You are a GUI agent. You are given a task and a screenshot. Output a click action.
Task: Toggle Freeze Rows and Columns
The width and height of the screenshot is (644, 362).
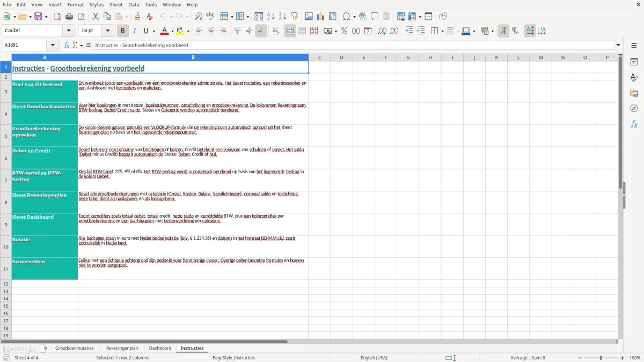click(x=412, y=17)
